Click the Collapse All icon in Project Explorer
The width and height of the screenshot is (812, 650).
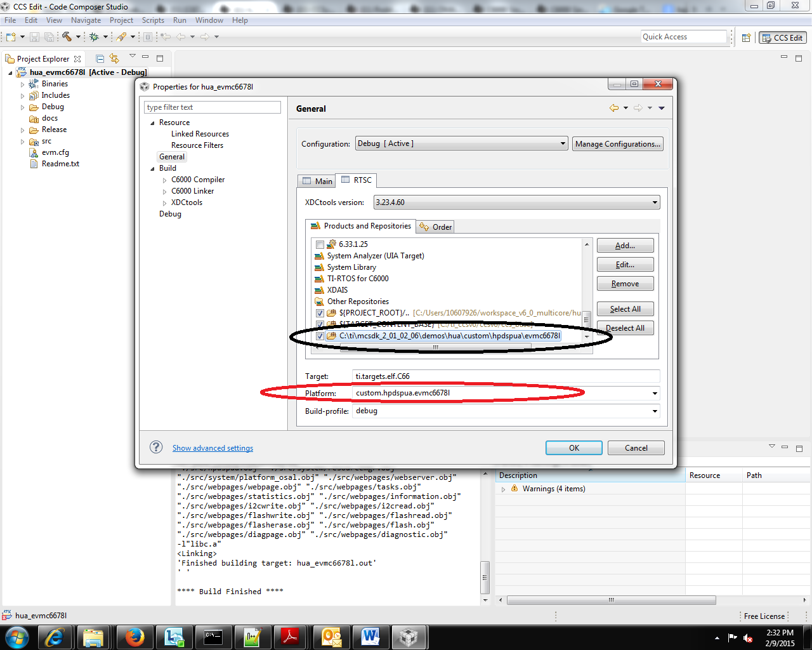(x=100, y=58)
